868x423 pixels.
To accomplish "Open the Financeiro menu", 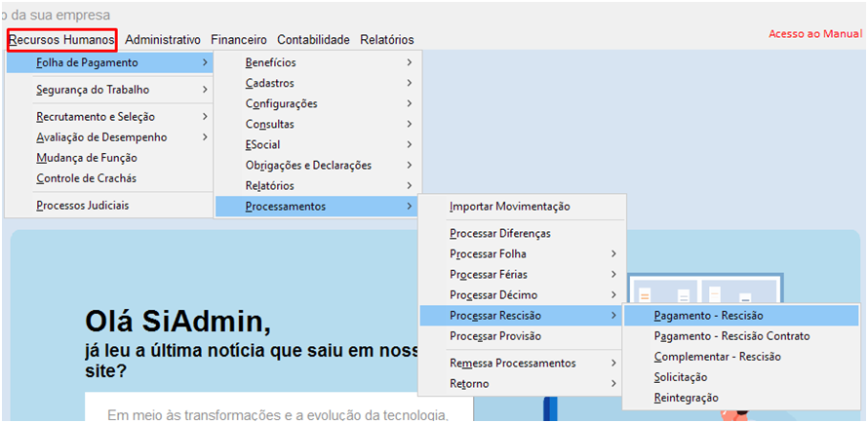I will [x=239, y=40].
